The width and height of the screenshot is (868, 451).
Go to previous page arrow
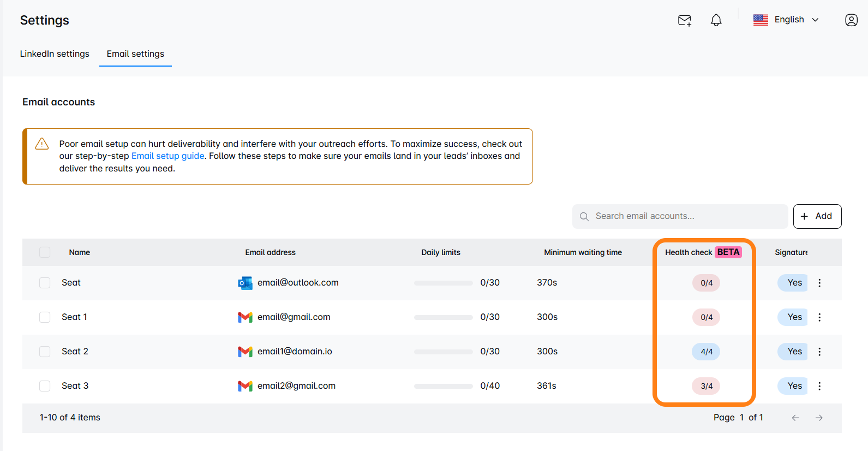point(795,418)
